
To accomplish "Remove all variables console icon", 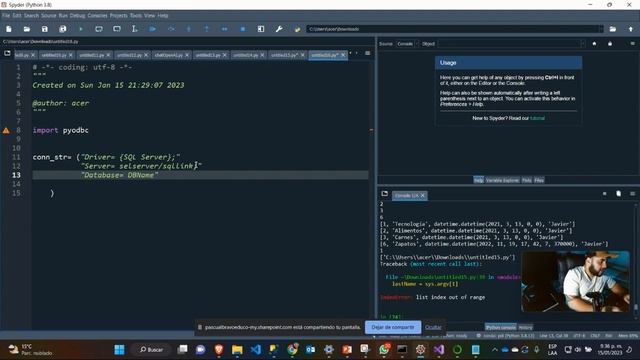I will [618, 194].
